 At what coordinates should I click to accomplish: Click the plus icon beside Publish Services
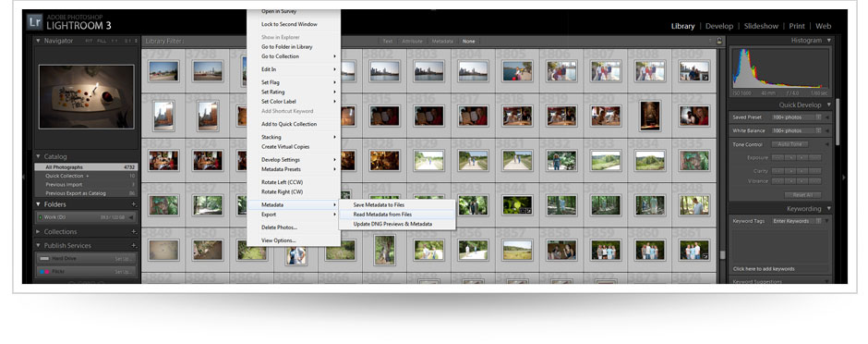[134, 245]
